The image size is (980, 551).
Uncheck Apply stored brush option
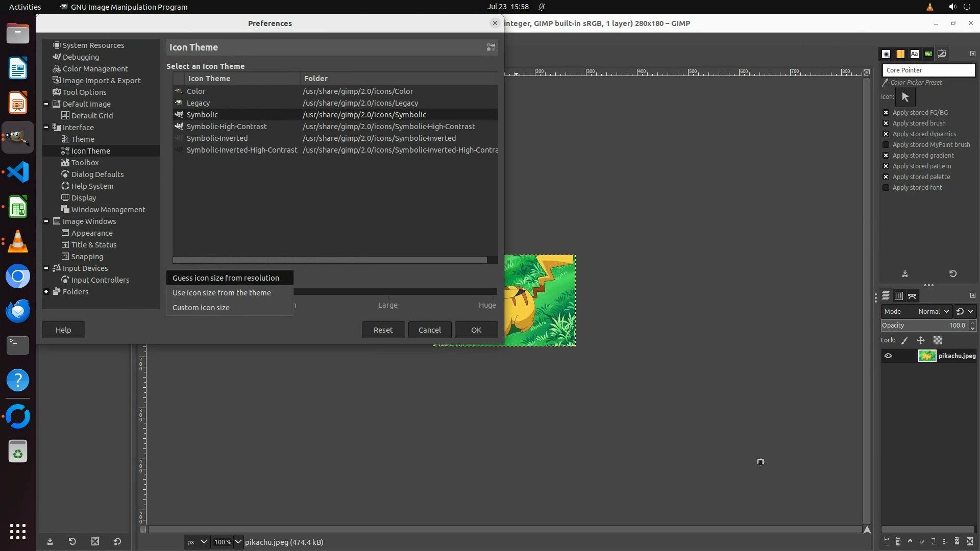point(886,123)
